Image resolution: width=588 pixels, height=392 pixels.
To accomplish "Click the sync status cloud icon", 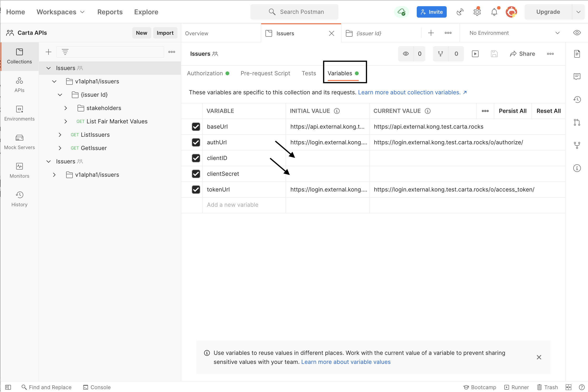I will pyautogui.click(x=401, y=12).
